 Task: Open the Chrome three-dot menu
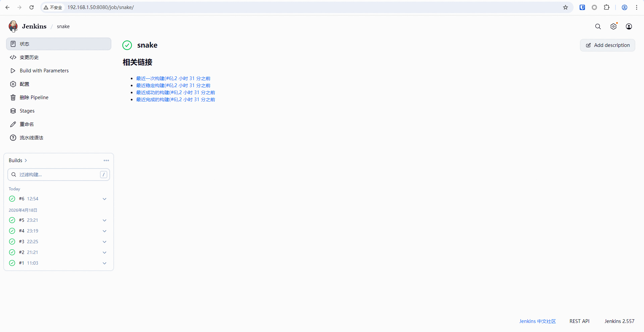[637, 7]
